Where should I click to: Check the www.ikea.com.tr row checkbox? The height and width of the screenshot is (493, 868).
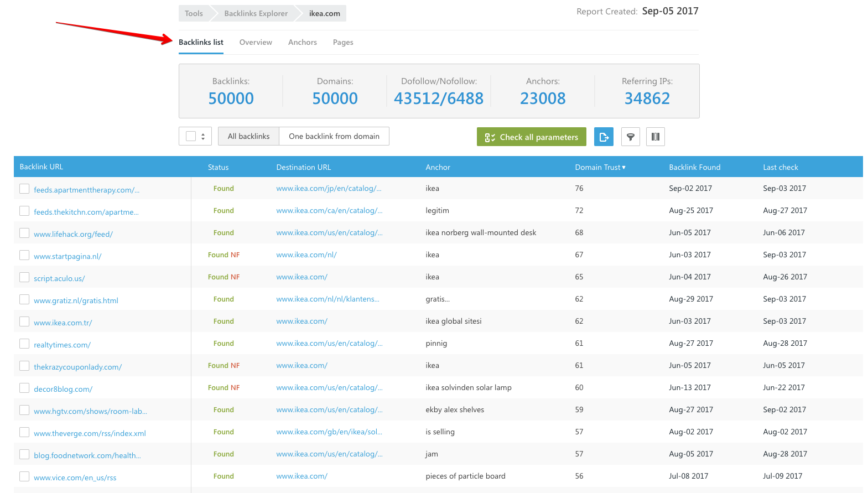(x=24, y=321)
